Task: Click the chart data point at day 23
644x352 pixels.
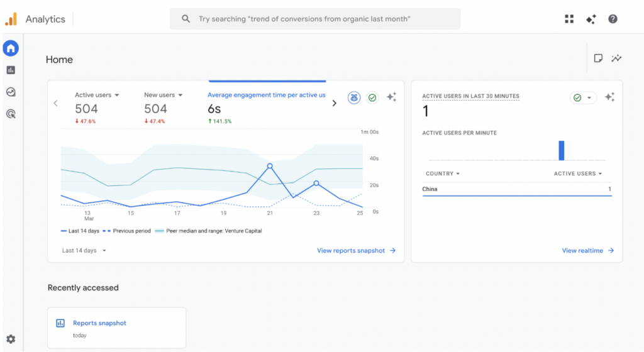Action: (x=316, y=184)
